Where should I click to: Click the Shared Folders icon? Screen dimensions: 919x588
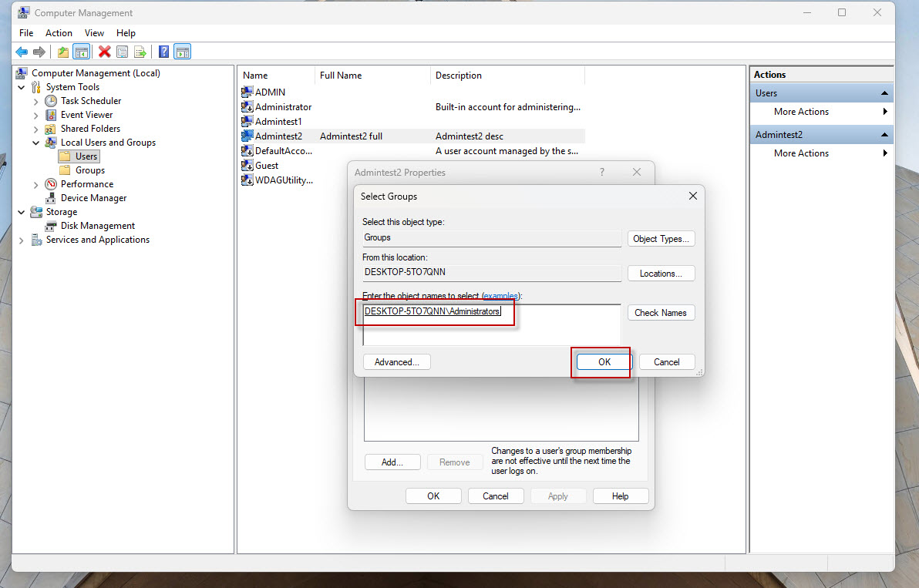pos(51,129)
